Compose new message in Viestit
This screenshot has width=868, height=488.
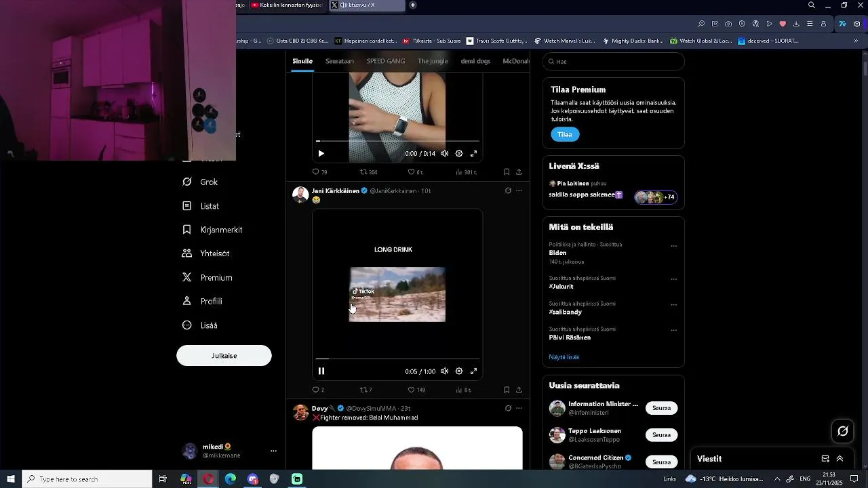825,459
